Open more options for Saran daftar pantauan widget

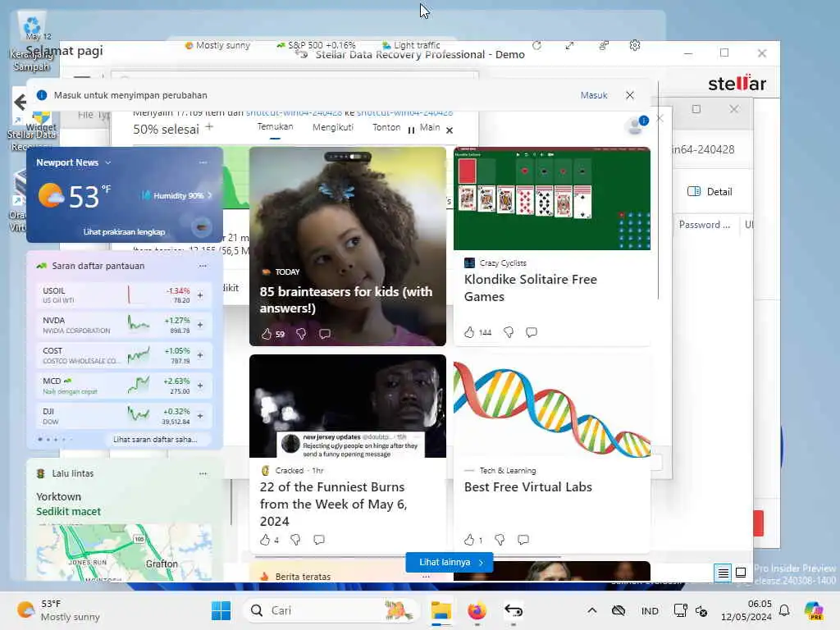pyautogui.click(x=203, y=266)
